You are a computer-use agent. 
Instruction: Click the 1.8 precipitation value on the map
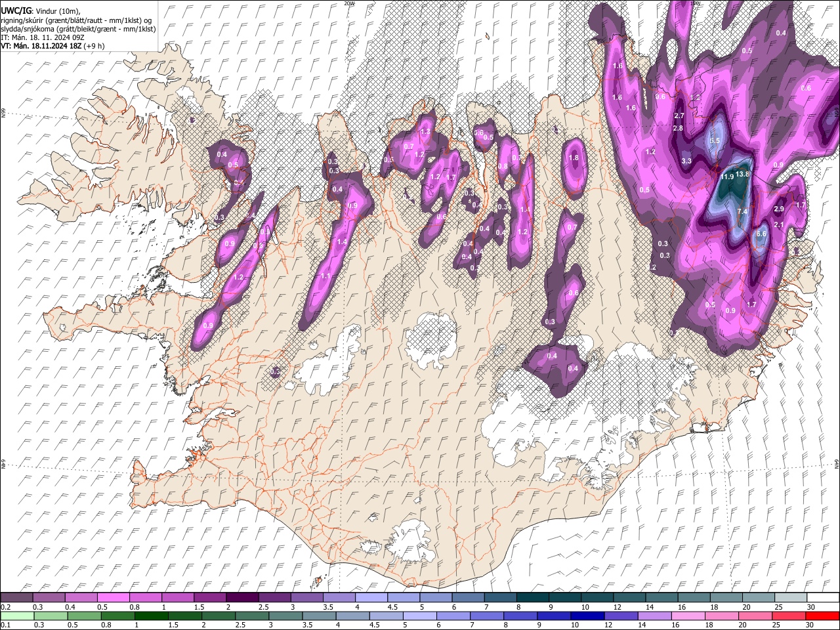pos(574,157)
